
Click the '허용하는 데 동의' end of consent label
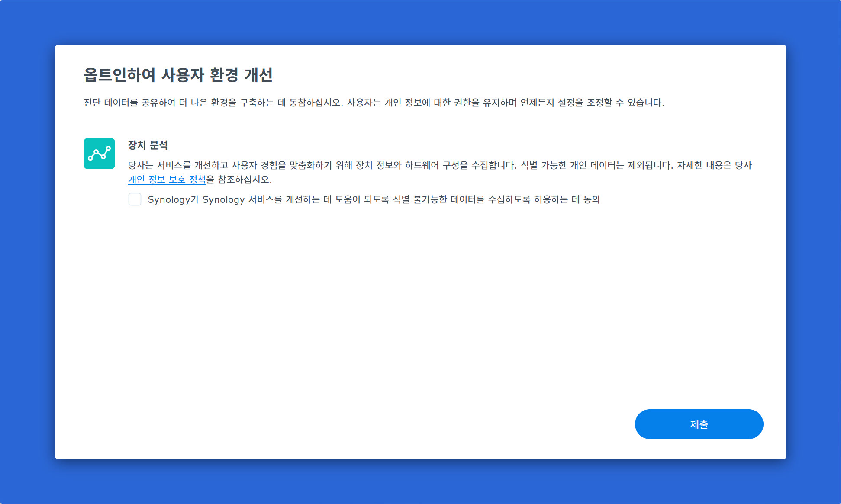[x=567, y=199]
